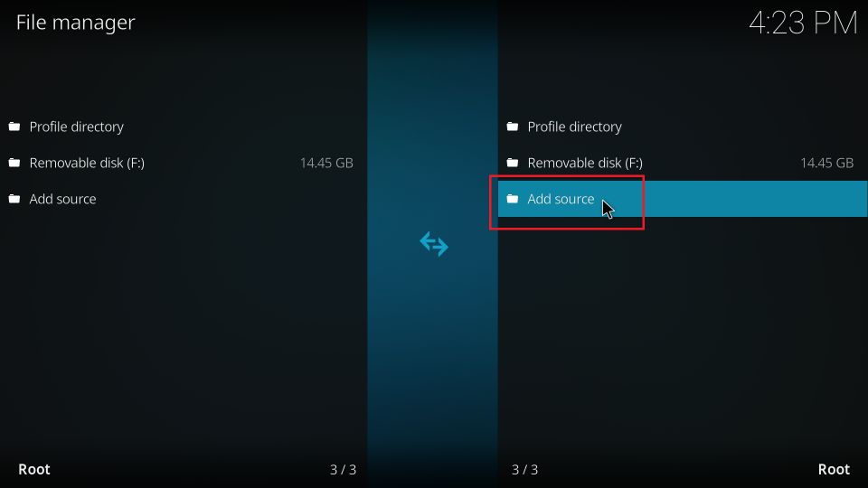
Task: Select highlighted Add source text in right pane
Action: coord(561,199)
